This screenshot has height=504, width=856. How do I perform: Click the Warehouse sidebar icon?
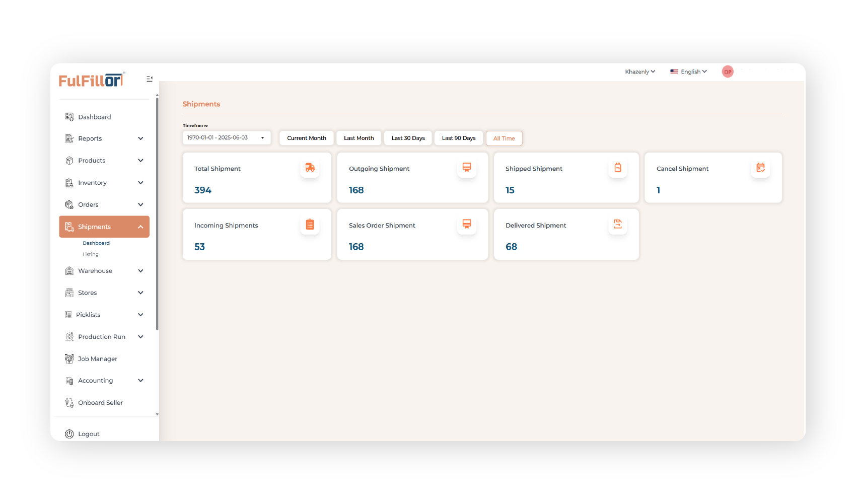(x=69, y=271)
